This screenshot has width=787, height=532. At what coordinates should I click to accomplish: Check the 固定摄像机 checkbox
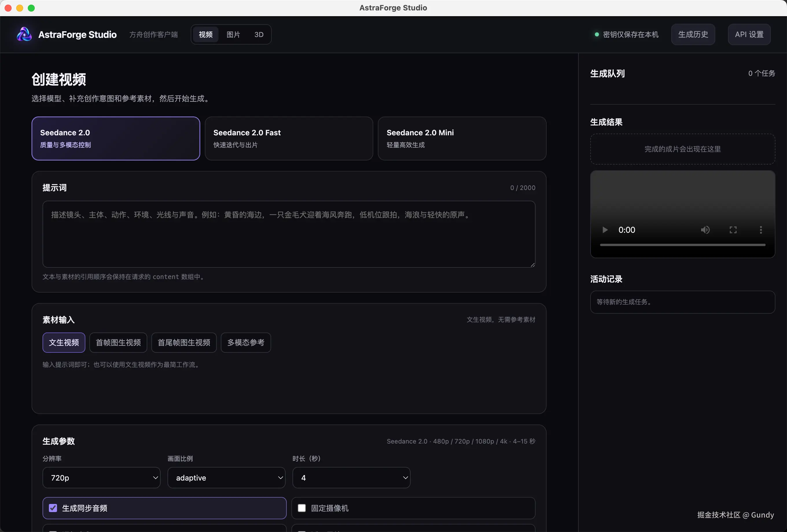tap(302, 508)
